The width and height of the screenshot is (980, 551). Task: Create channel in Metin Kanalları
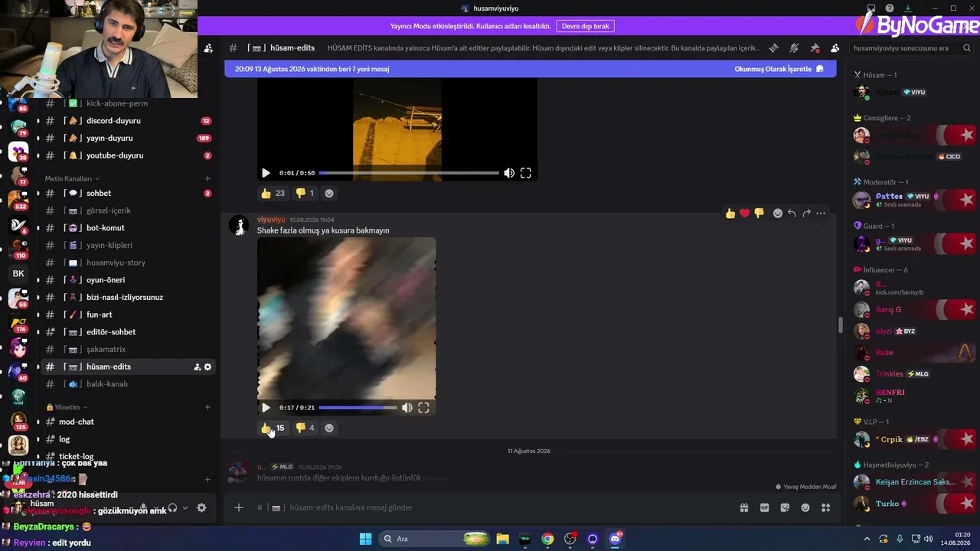tap(207, 179)
